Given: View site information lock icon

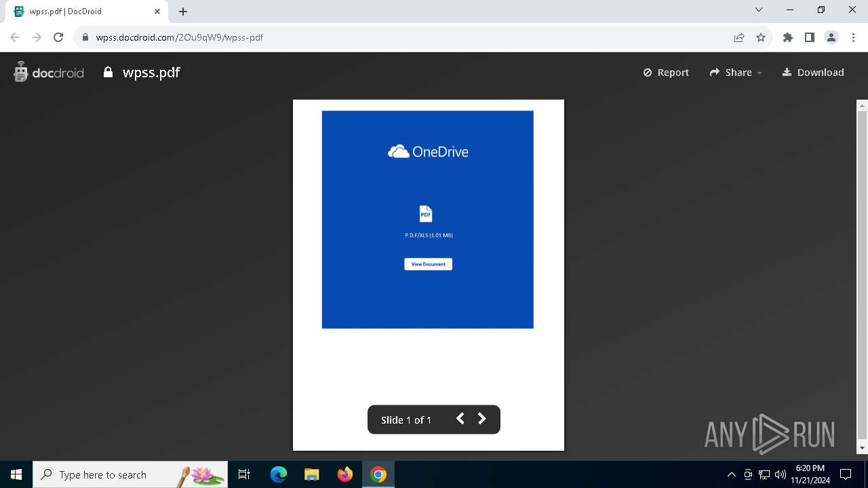Looking at the screenshot, I should (x=85, y=37).
